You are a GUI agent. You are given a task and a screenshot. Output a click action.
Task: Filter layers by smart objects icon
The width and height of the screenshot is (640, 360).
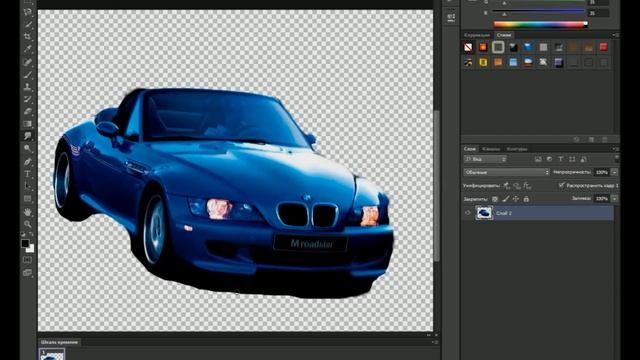pyautogui.click(x=583, y=159)
